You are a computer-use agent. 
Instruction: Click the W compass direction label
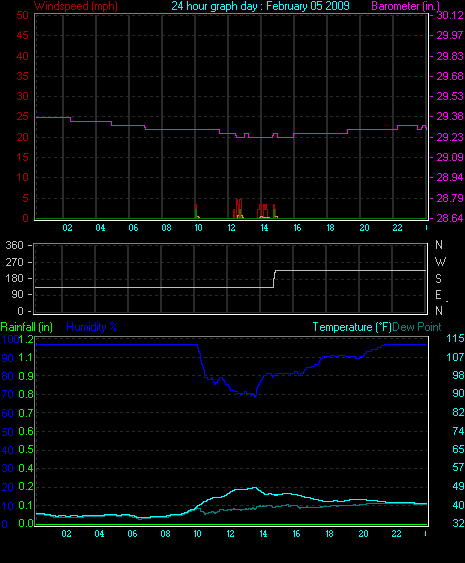tap(440, 262)
